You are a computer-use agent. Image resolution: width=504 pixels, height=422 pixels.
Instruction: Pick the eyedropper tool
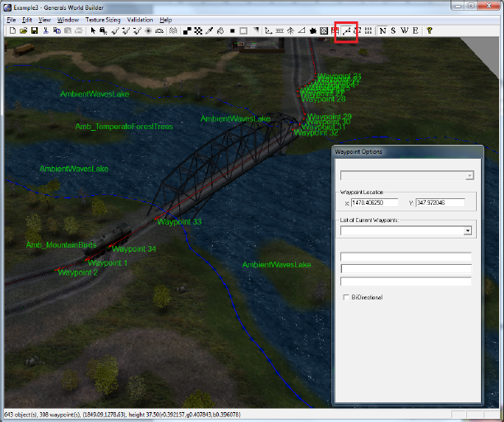(x=210, y=30)
